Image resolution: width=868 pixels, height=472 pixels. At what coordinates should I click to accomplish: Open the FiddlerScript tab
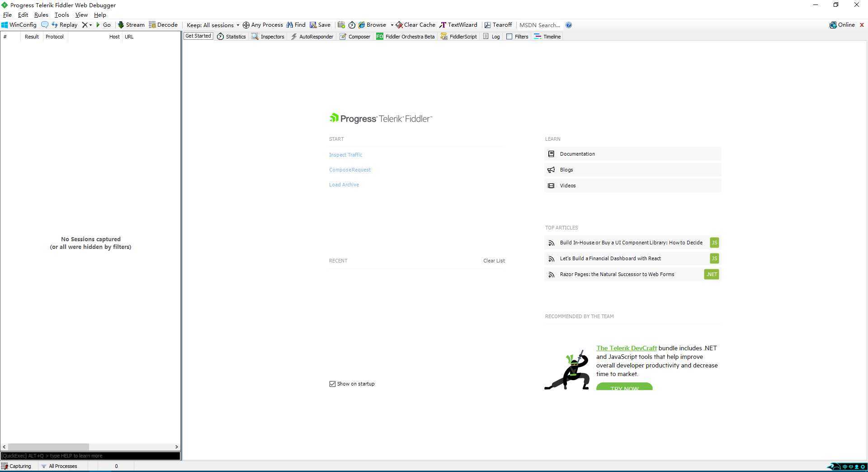459,37
